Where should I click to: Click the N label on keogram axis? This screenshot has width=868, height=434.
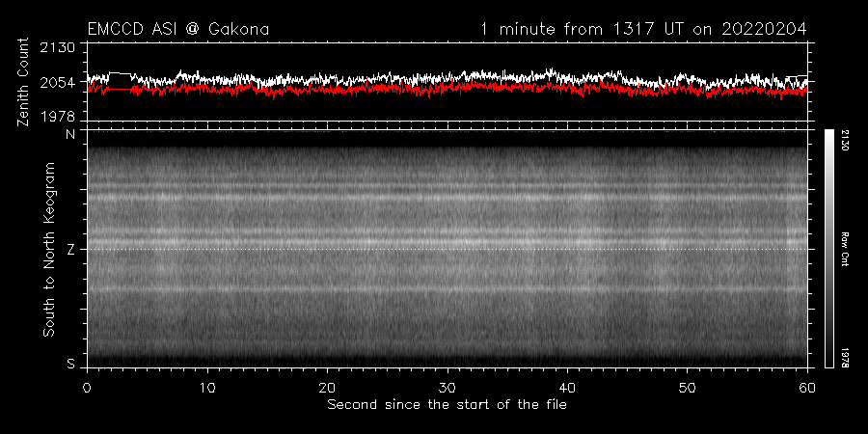[70, 134]
